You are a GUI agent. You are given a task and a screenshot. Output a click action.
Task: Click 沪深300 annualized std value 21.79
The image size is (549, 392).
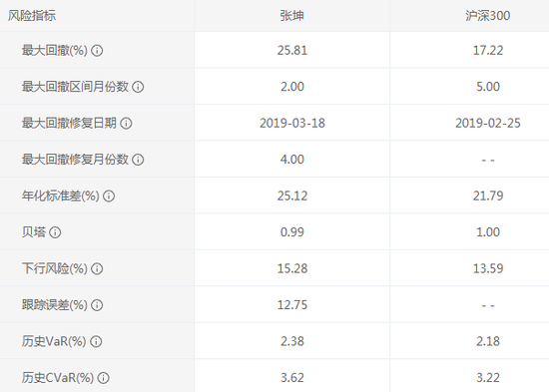(488, 196)
